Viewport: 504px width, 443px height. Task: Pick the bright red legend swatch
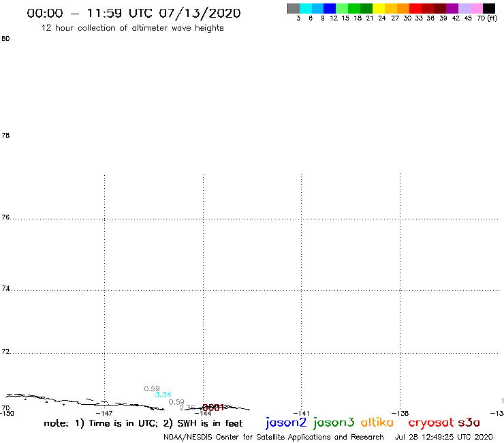(x=415, y=8)
